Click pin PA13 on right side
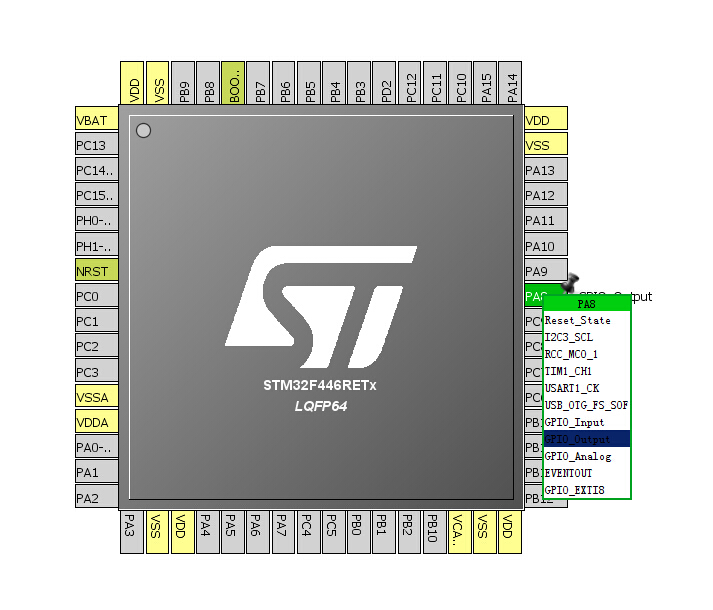 click(x=546, y=171)
